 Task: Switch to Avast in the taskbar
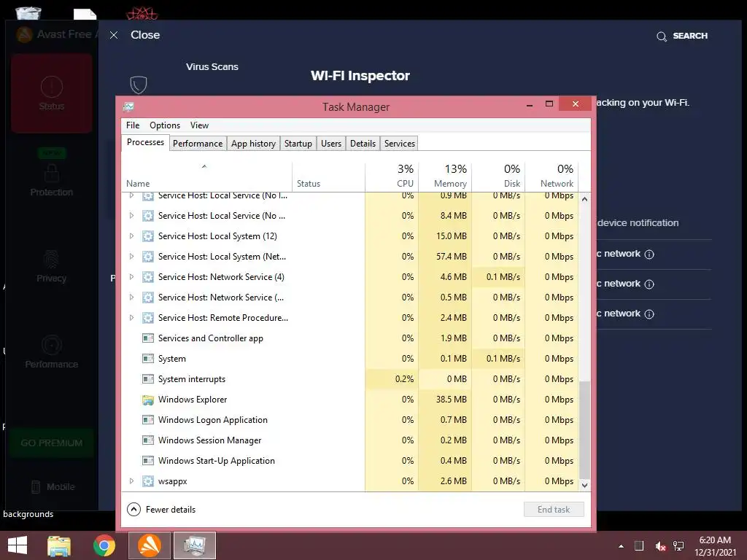[x=149, y=545]
